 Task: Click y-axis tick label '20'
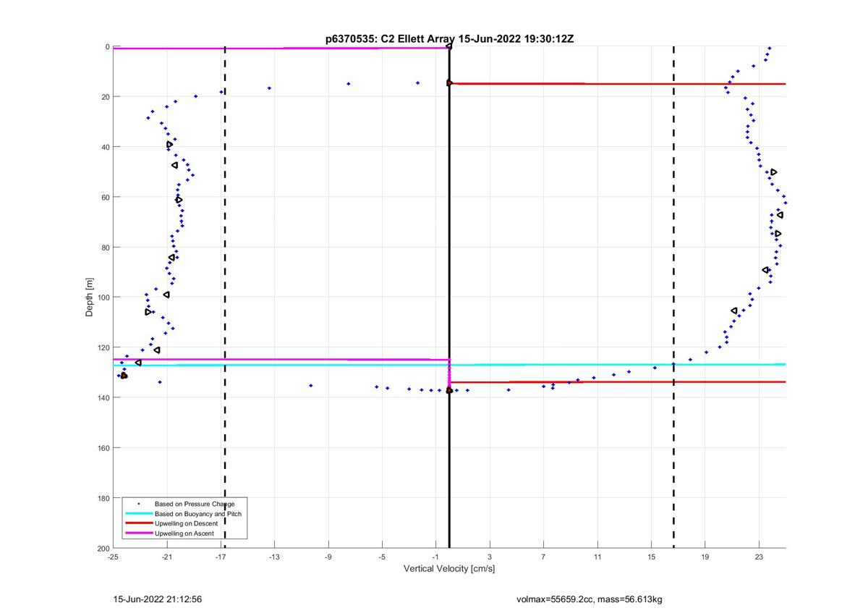click(x=106, y=97)
